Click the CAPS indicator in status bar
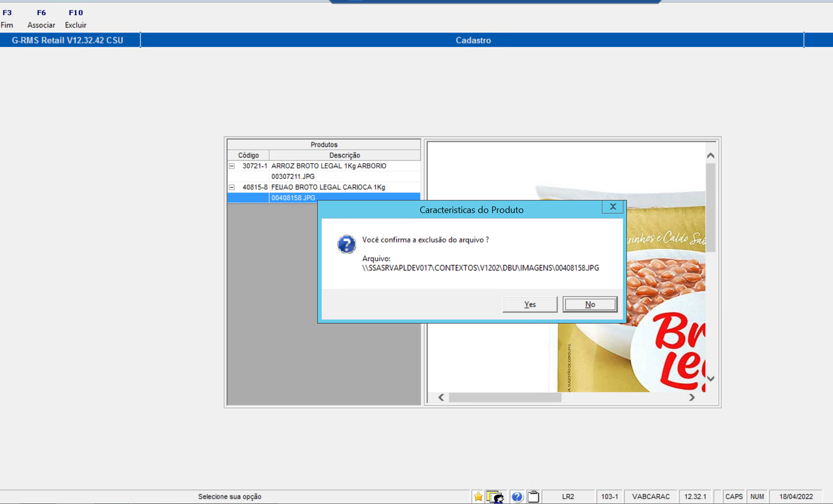This screenshot has height=504, width=833. [x=734, y=496]
